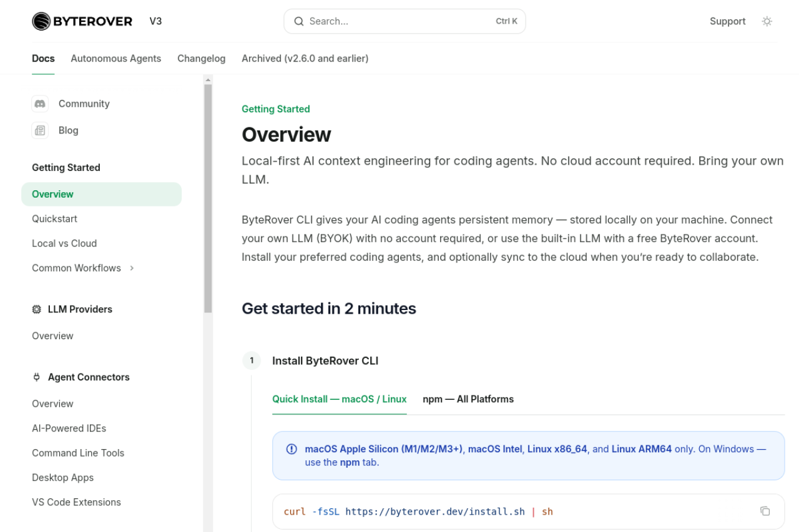
Task: Click the sidebar scrollbar thumb
Action: 208,198
